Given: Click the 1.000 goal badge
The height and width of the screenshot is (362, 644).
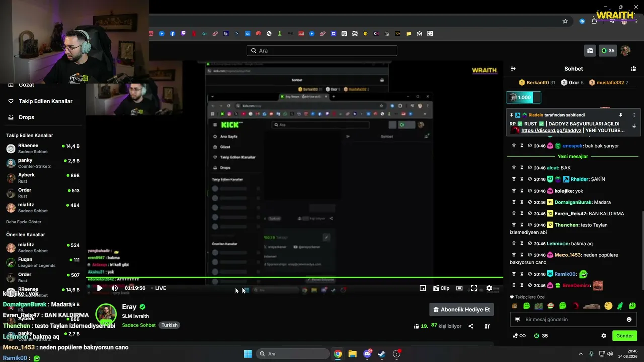Looking at the screenshot, I should 523,97.
